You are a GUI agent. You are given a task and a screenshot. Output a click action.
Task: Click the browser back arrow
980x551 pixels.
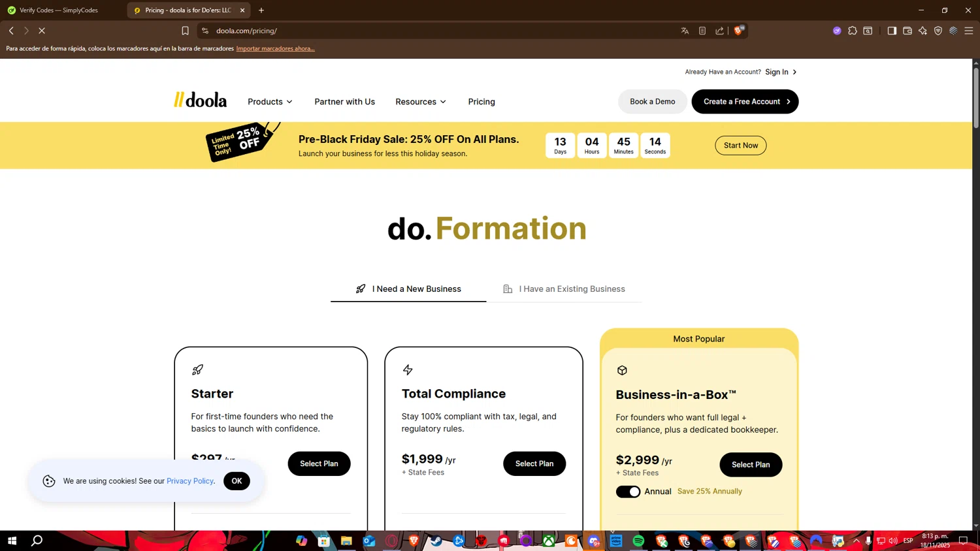[11, 31]
